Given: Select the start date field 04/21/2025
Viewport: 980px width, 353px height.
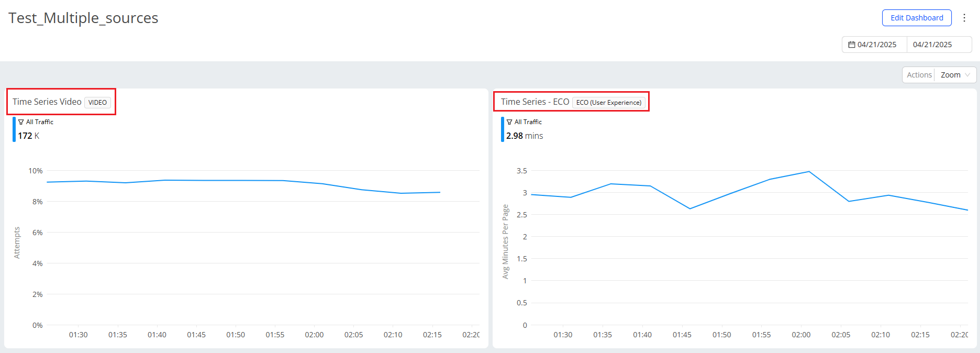Looking at the screenshot, I should [x=876, y=45].
